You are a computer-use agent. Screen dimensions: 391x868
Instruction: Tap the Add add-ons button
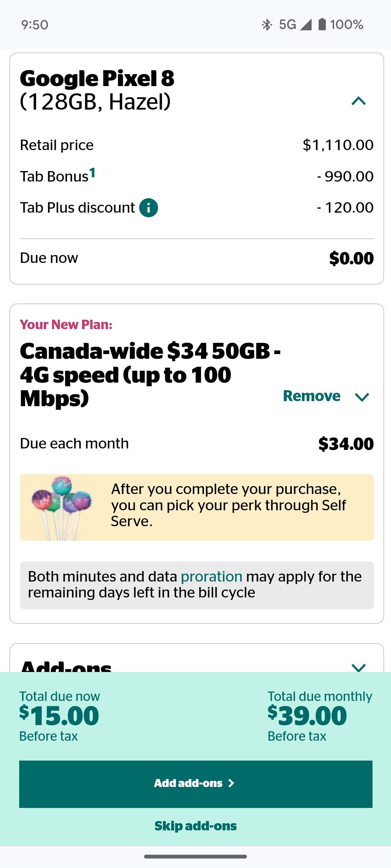(195, 783)
